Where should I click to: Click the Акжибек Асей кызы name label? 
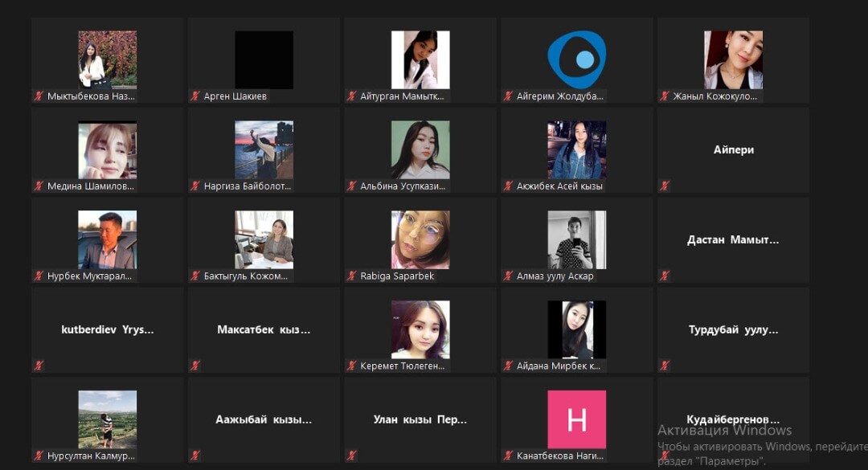(559, 186)
